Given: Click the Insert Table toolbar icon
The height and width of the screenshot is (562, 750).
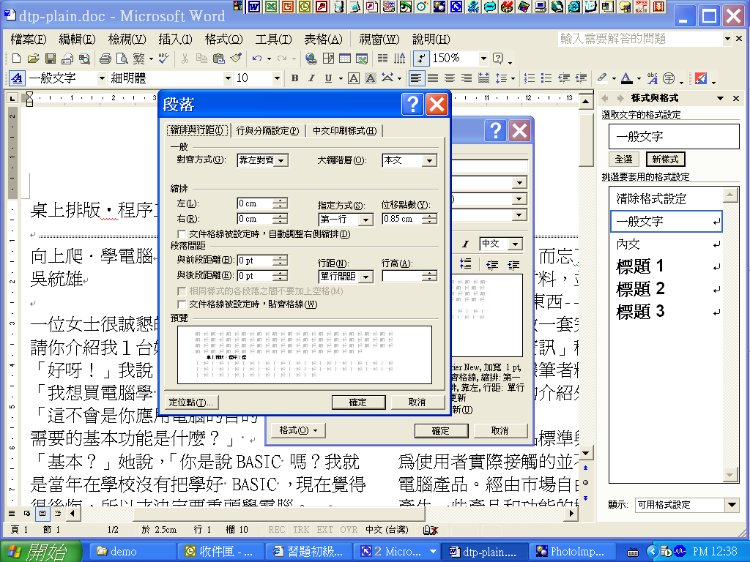Looking at the screenshot, I should click(x=345, y=58).
